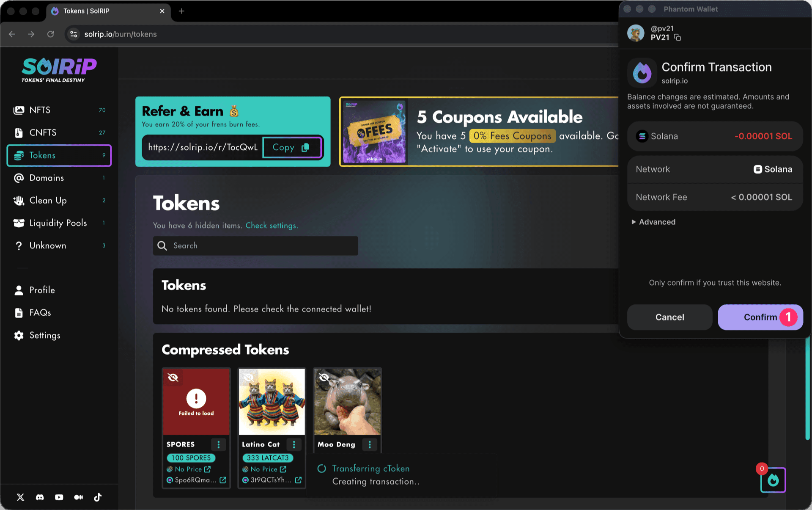
Task: Open SolRIP X (Twitter) social icon
Action: click(x=20, y=497)
